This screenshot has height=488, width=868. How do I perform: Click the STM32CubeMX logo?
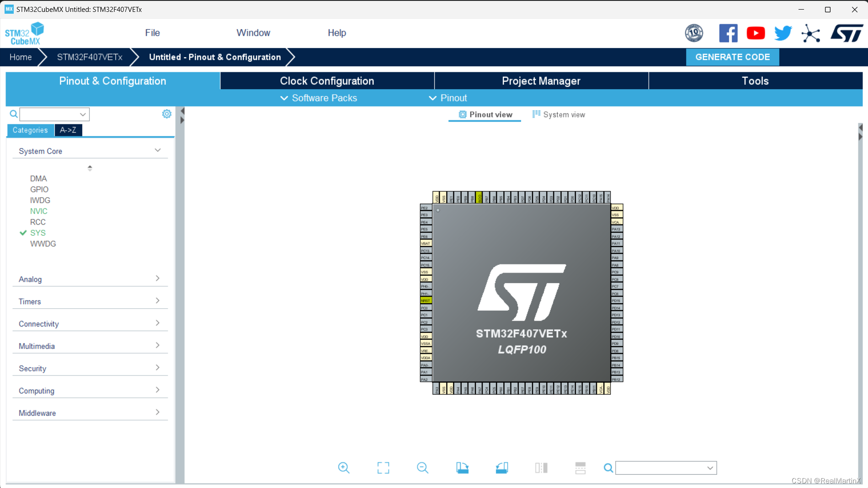click(25, 33)
